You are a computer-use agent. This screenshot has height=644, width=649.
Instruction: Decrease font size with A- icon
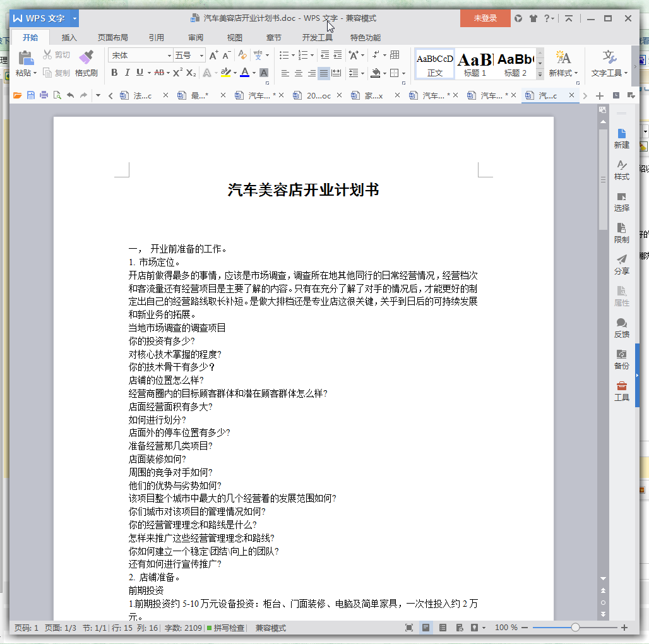227,55
